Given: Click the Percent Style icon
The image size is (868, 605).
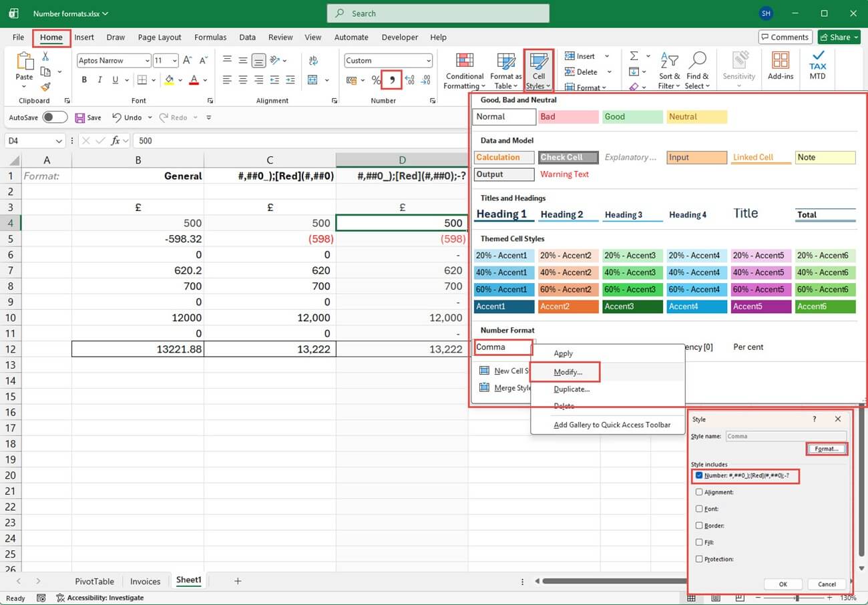Looking at the screenshot, I should pyautogui.click(x=376, y=80).
